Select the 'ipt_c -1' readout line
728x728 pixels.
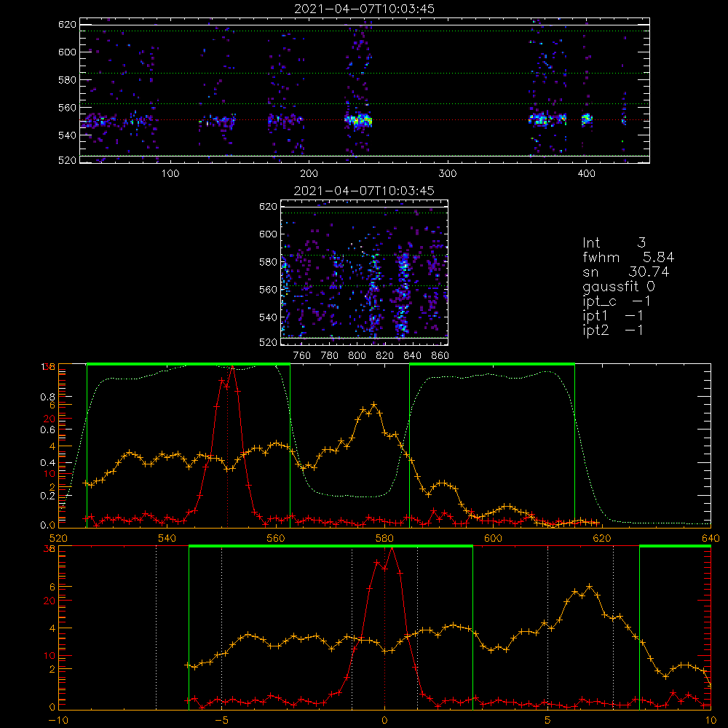(616, 301)
